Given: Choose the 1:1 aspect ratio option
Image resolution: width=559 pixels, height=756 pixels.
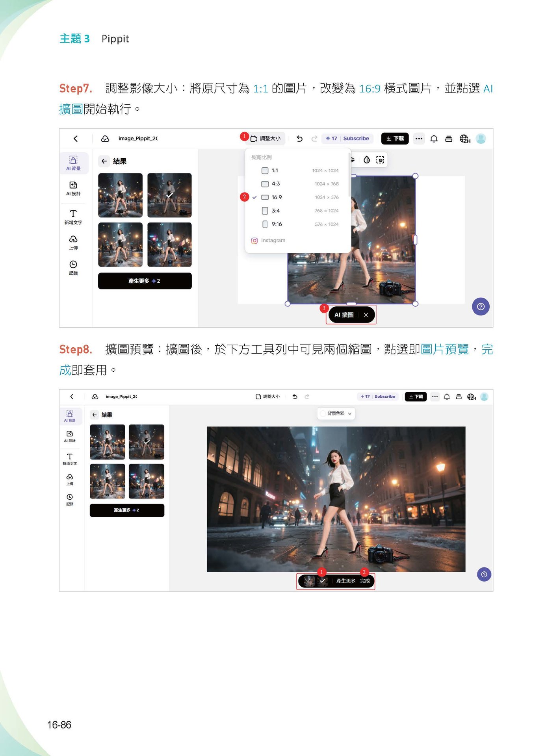Looking at the screenshot, I should [300, 170].
